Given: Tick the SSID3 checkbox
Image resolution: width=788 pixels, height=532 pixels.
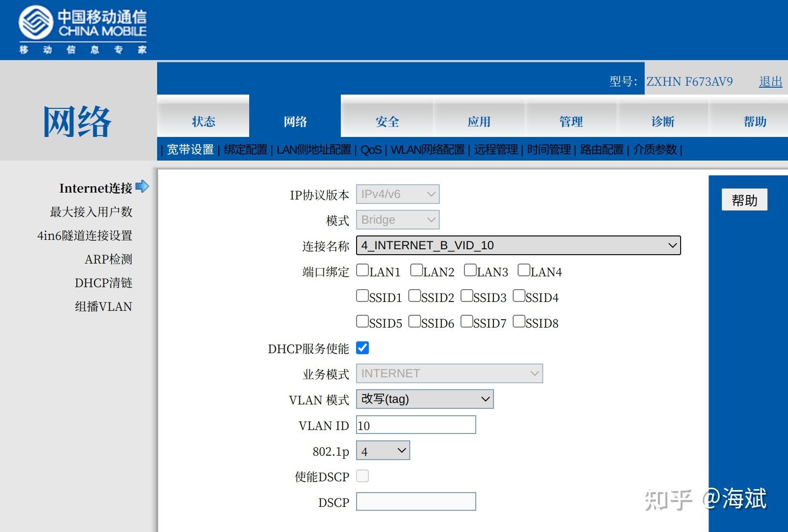Looking at the screenshot, I should [x=467, y=296].
